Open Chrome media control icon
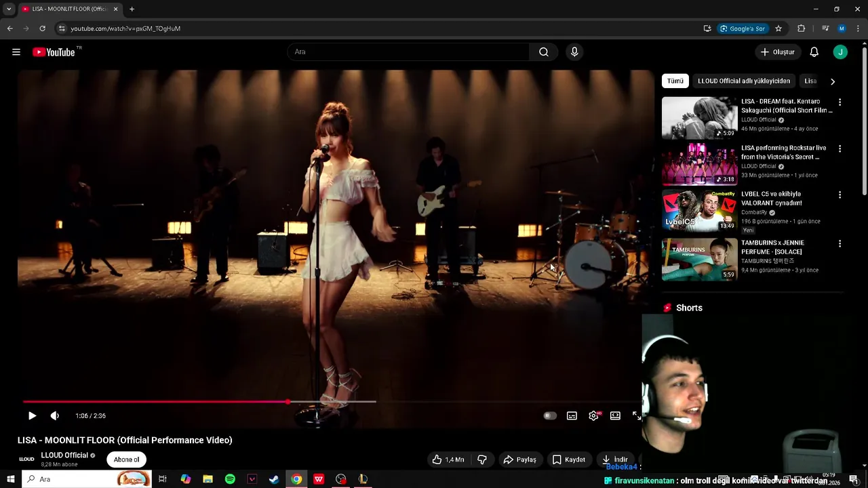 [x=825, y=28]
